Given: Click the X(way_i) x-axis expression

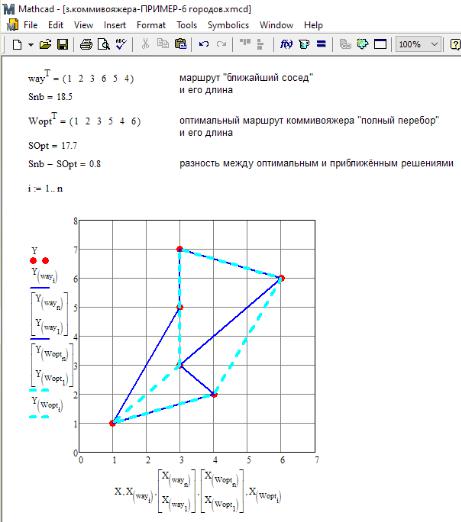Looking at the screenshot, I should pos(139,494).
